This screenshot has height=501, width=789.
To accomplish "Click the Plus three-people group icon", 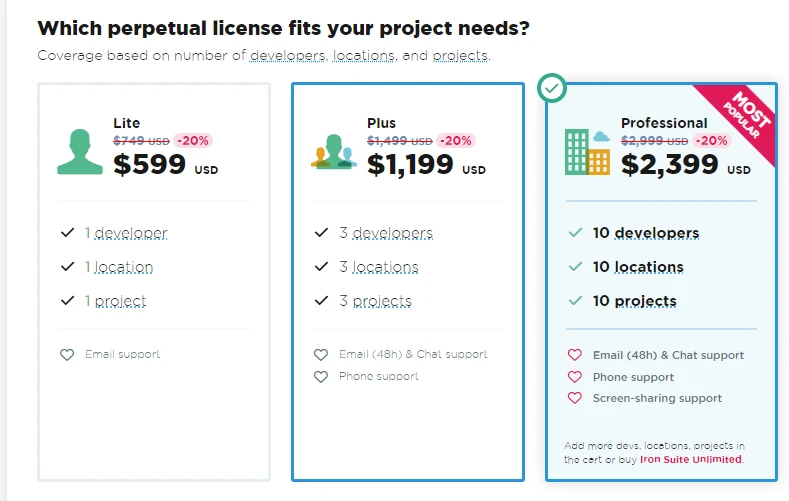I will (x=334, y=152).
